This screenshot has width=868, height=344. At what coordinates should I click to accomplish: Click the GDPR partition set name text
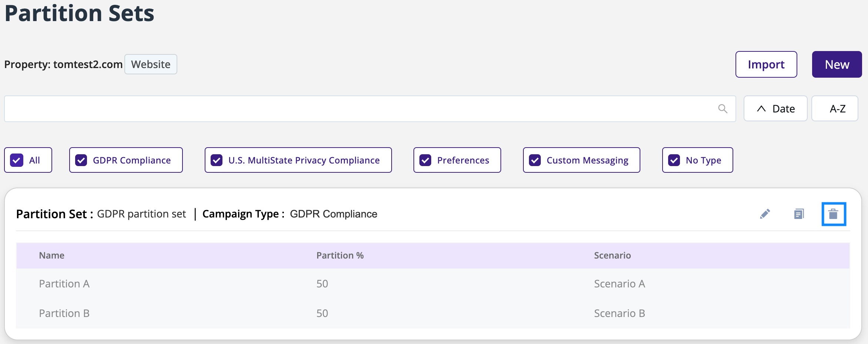(x=141, y=214)
